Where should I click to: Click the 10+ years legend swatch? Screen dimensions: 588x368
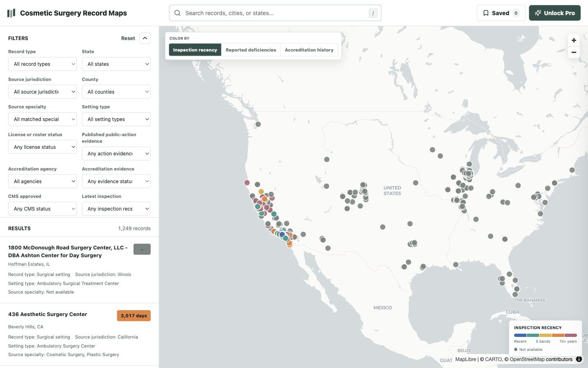click(x=571, y=335)
